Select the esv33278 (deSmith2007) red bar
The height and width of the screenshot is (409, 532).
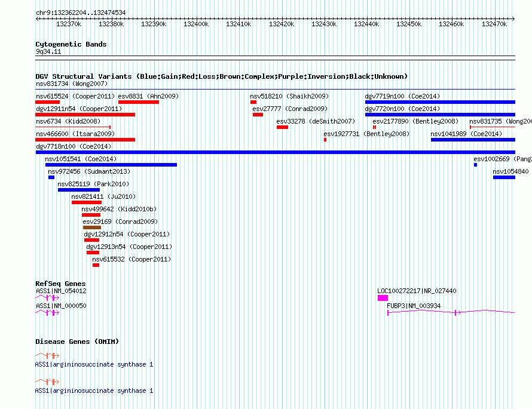tap(282, 127)
